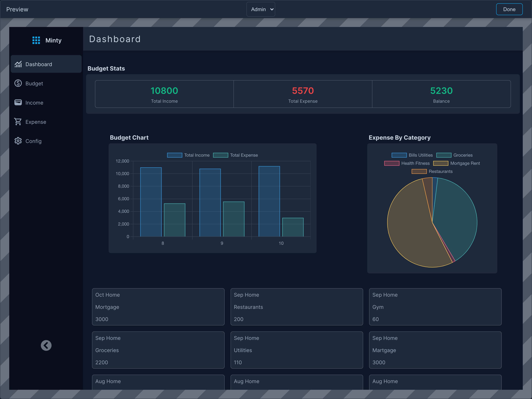Screen dimensions: 532x399
Task: Toggle Health Fitness pie legend entry
Action: coord(407,163)
